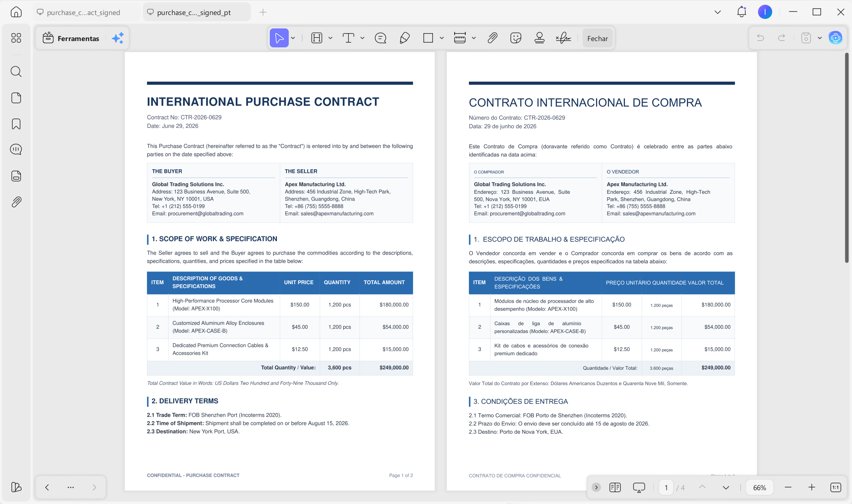Image resolution: width=852 pixels, height=504 pixels.
Task: Open the tab list chevron in title bar
Action: click(718, 12)
